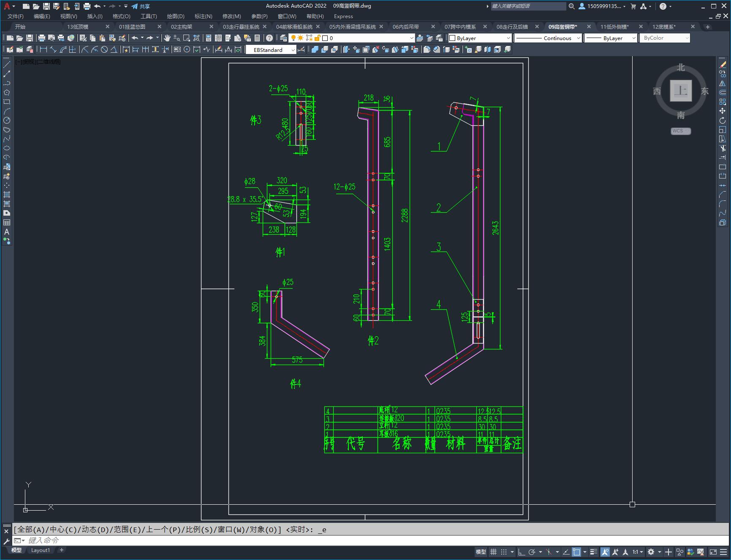
Task: Add a new drawing tab with plus
Action: pyautogui.click(x=708, y=27)
